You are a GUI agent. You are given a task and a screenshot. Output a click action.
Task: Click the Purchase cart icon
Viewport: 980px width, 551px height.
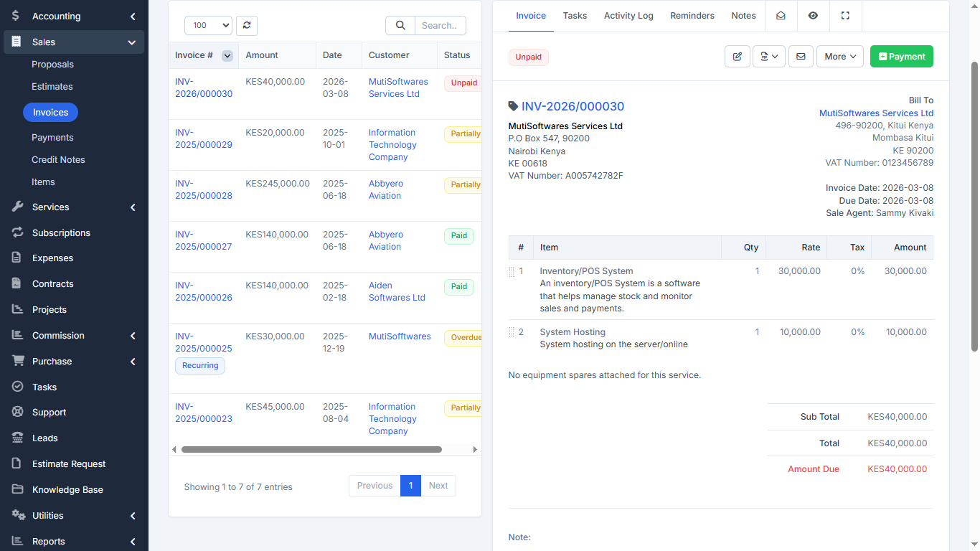(18, 361)
